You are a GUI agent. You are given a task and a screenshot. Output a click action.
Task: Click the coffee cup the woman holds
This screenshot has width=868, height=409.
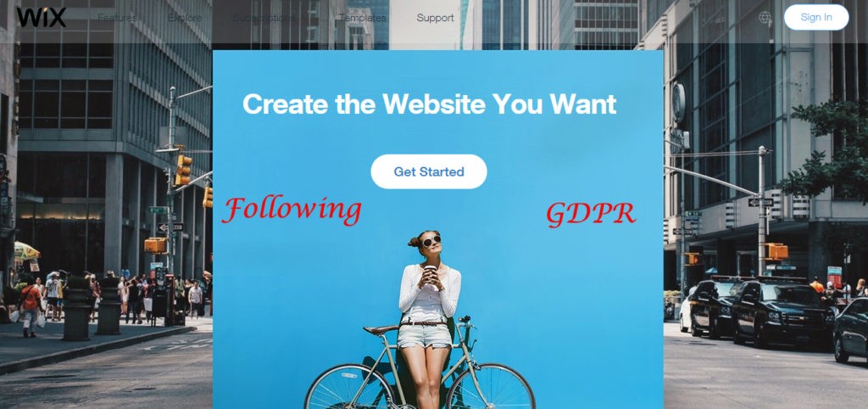430,276
